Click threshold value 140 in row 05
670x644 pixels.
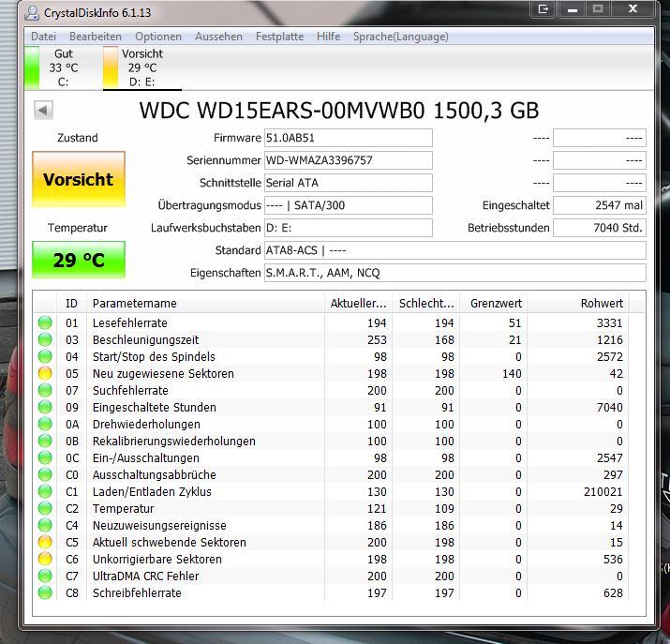[512, 374]
